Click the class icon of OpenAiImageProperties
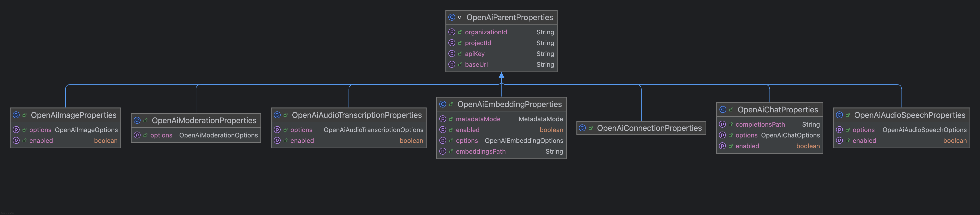The height and width of the screenshot is (215, 980). tap(16, 115)
